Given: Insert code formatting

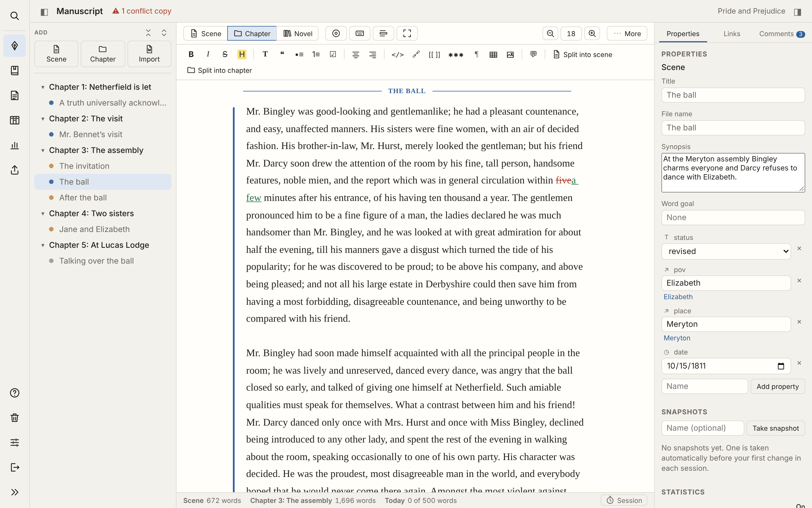Looking at the screenshot, I should click(398, 54).
